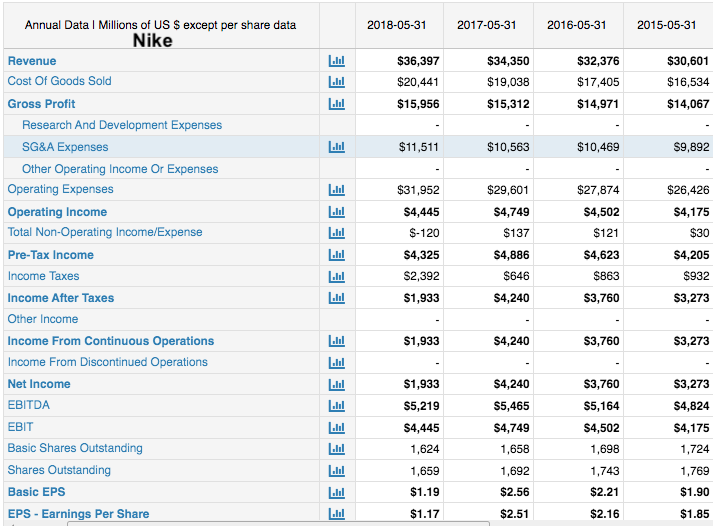Viewport: 713px width, 526px height.
Task: Open the chart icon for EBIT
Action: point(336,427)
